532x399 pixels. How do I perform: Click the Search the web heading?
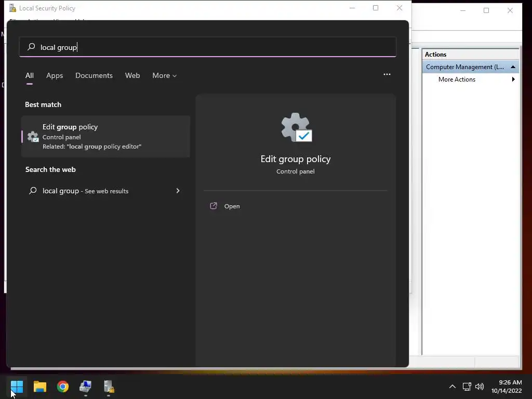click(50, 169)
